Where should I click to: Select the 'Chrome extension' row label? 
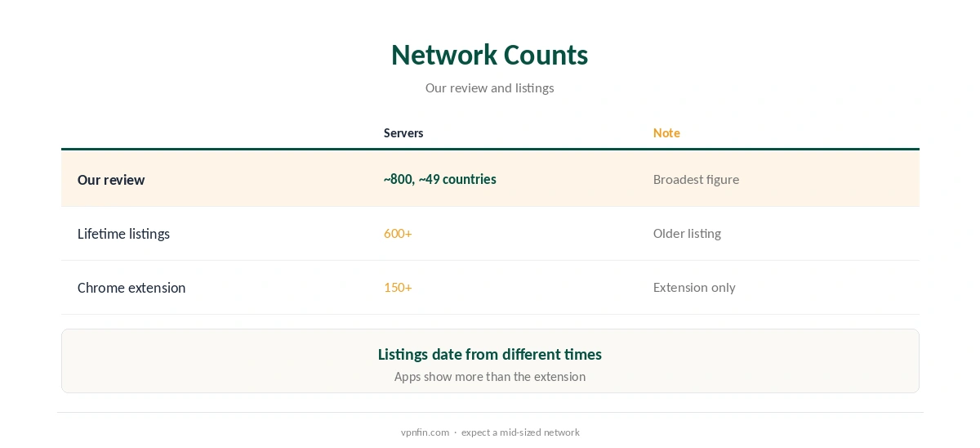[131, 288]
